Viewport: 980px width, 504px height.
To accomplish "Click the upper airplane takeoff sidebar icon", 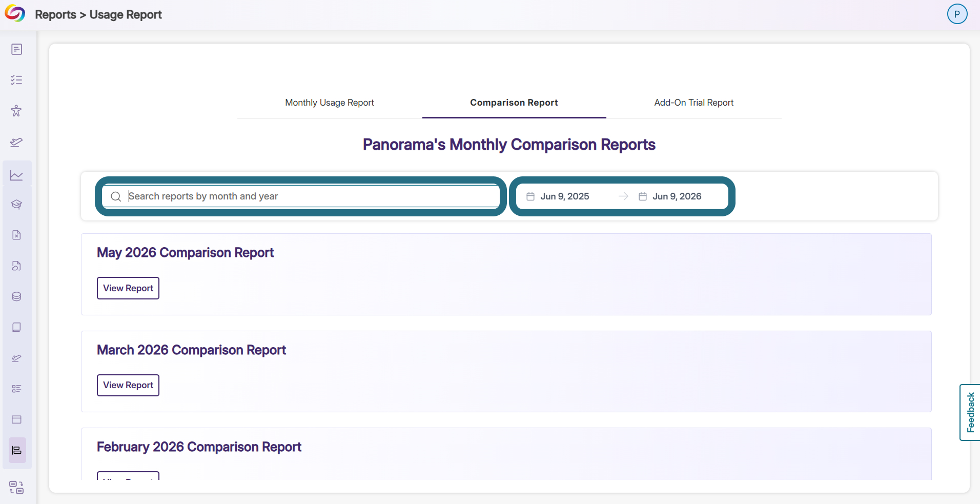I will coord(16,142).
